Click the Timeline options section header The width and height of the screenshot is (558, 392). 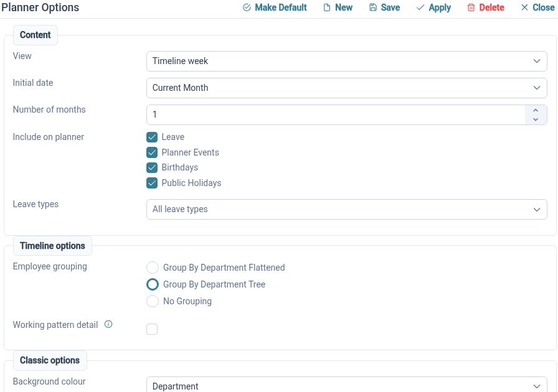(x=52, y=246)
